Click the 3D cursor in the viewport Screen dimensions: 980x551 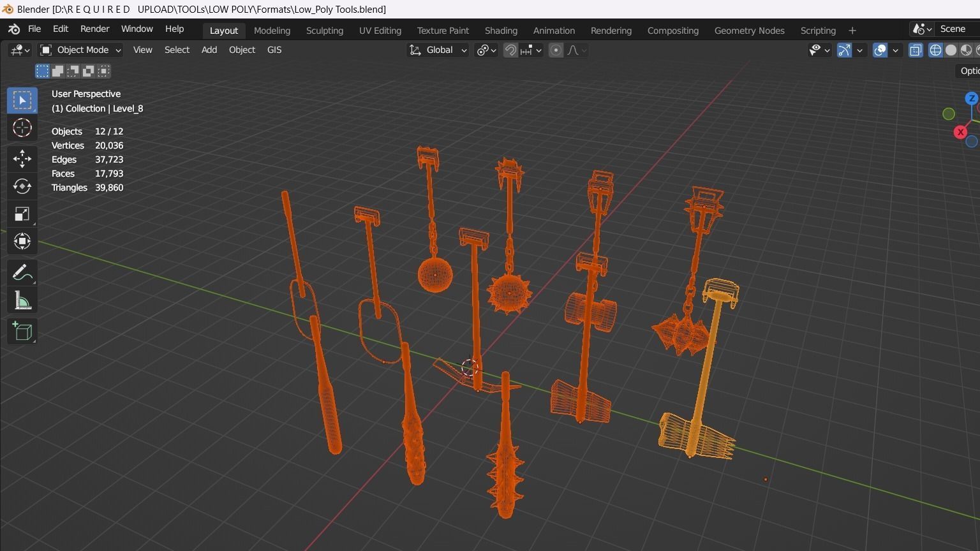(x=470, y=367)
